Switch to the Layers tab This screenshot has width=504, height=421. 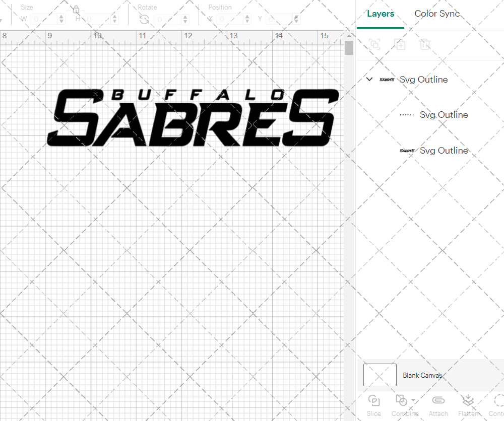tap(381, 14)
